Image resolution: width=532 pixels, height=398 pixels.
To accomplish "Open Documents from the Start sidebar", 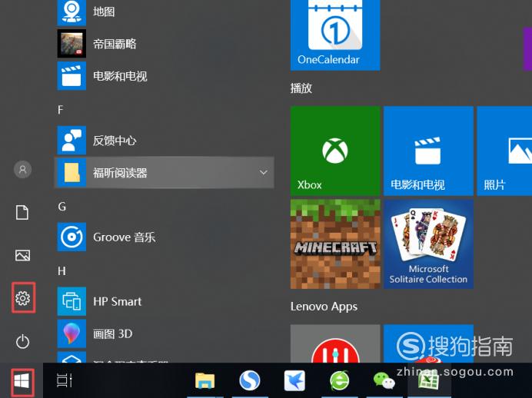I will (22, 212).
